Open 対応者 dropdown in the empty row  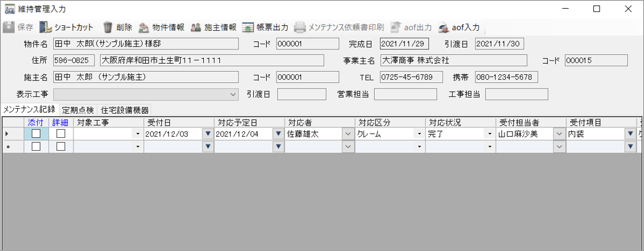[x=349, y=147]
